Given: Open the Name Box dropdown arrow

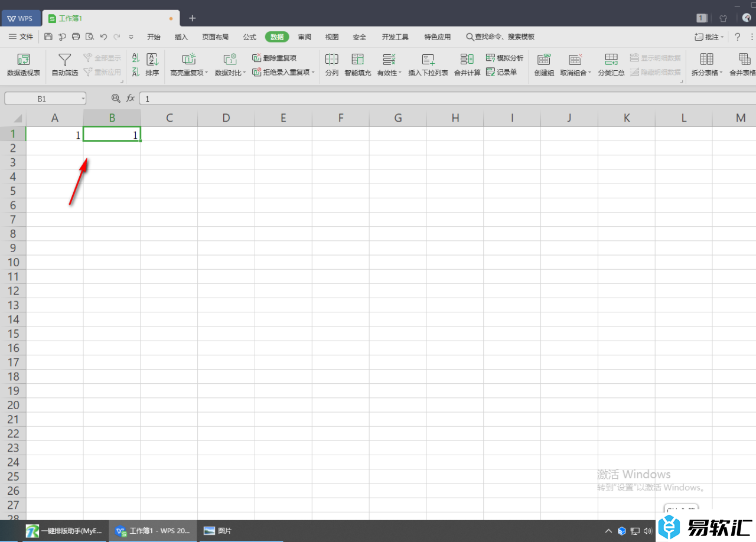Looking at the screenshot, I should point(83,99).
